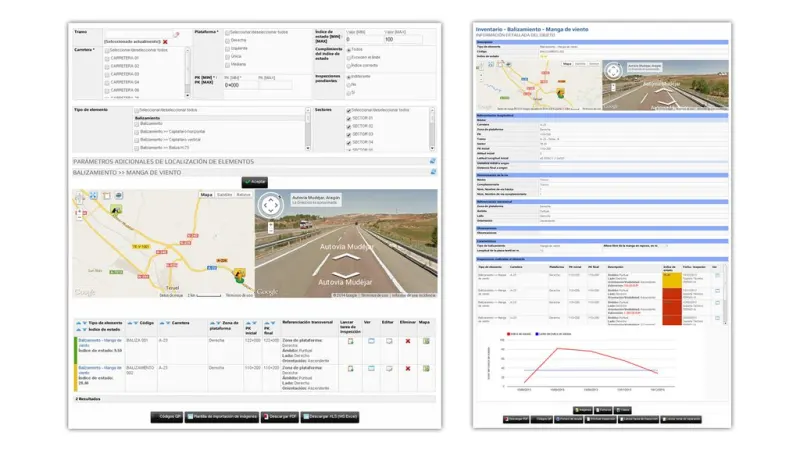Tick the CARRETERA-03 checkbox

tap(107, 74)
